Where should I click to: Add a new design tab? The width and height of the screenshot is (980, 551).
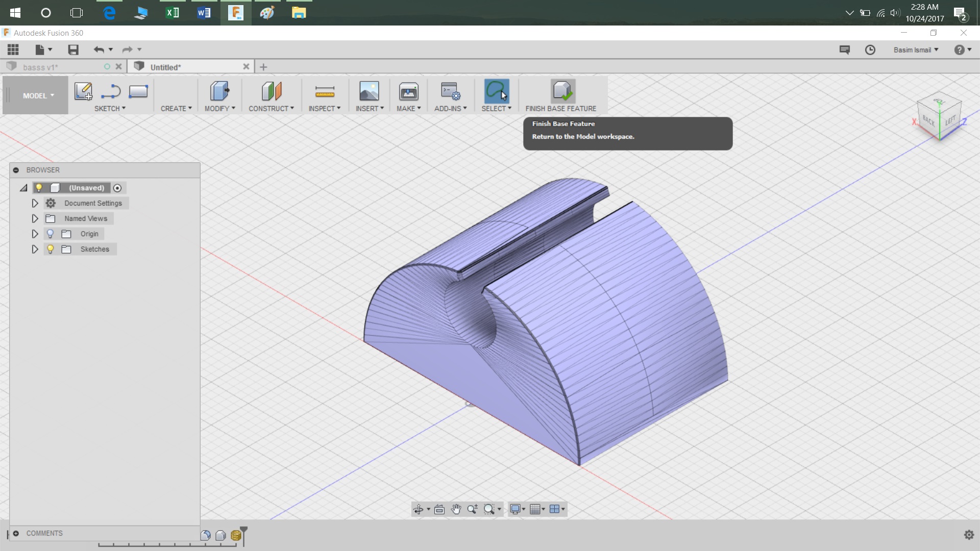click(263, 67)
